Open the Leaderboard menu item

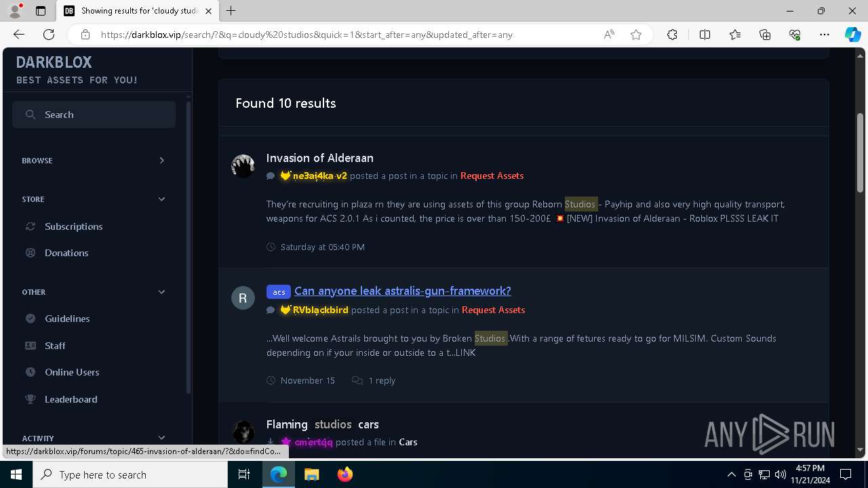coord(71,399)
